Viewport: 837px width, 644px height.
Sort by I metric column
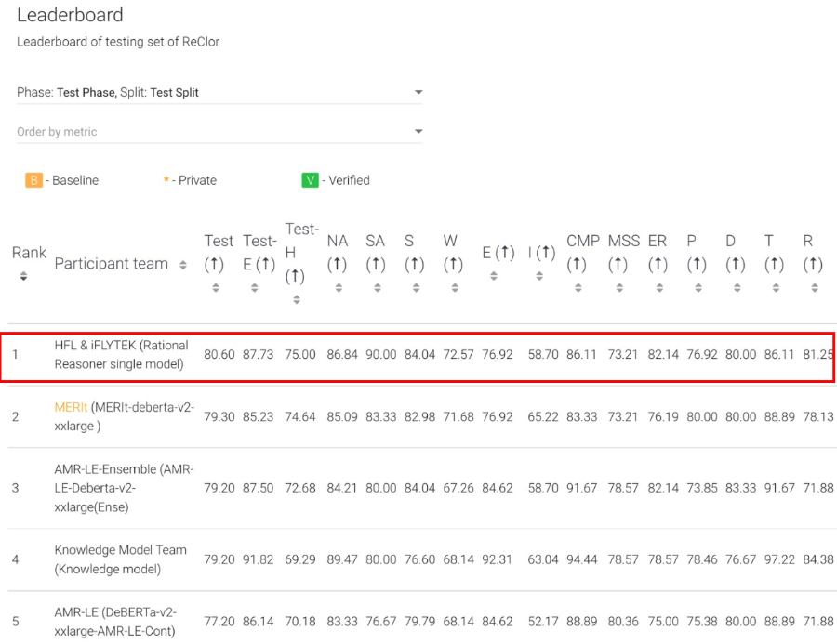pyautogui.click(x=539, y=276)
